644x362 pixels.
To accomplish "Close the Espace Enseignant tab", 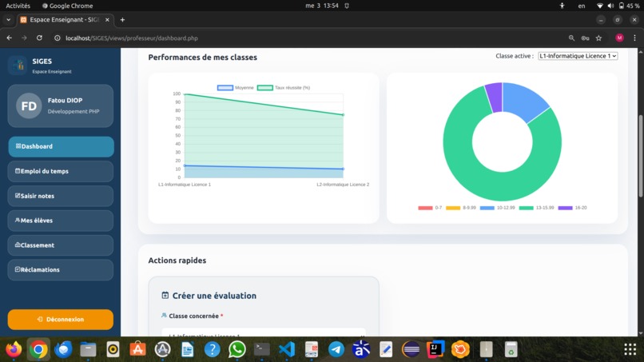I will (107, 20).
